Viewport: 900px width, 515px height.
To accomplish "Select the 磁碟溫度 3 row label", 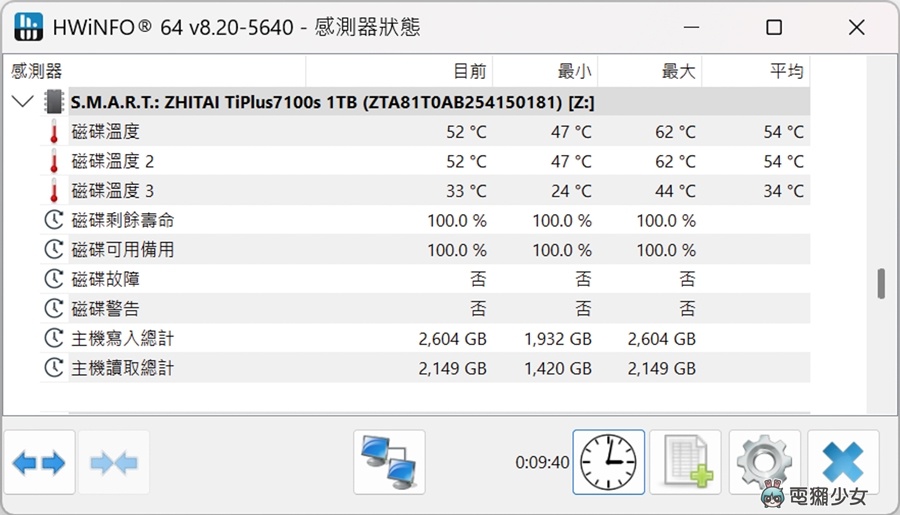I will 112,191.
